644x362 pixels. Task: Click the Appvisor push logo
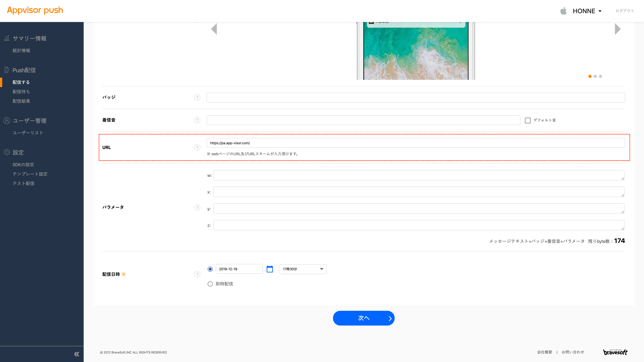coord(35,10)
